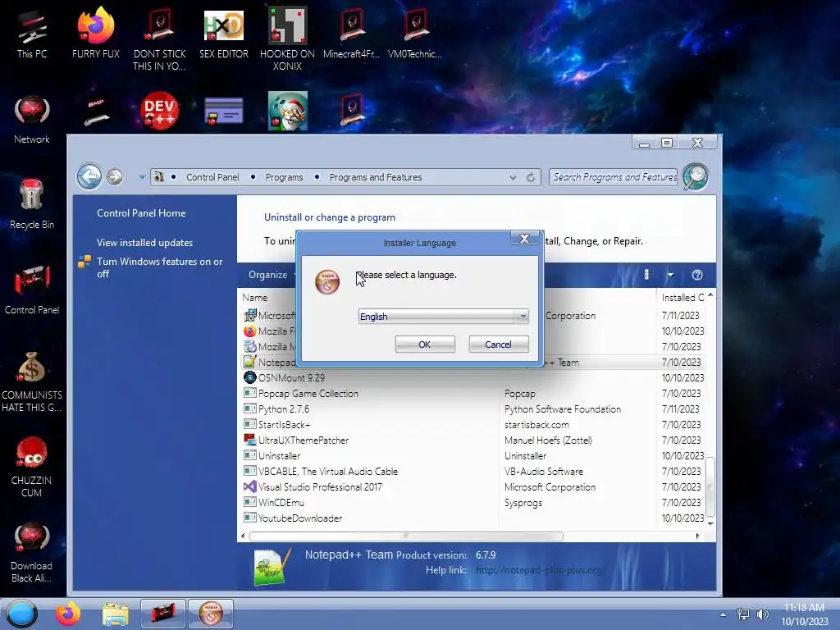Open the Recycle Bin
The height and width of the screenshot is (630, 840).
pos(32,204)
